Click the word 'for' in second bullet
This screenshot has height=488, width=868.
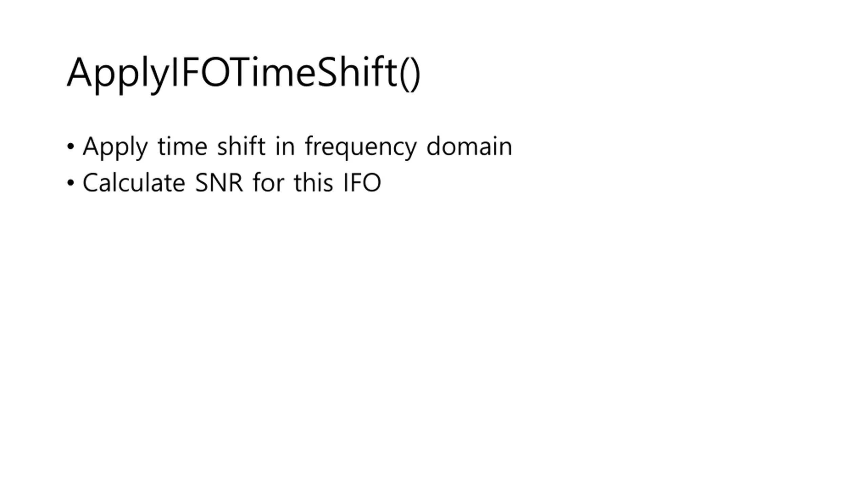[x=269, y=182]
